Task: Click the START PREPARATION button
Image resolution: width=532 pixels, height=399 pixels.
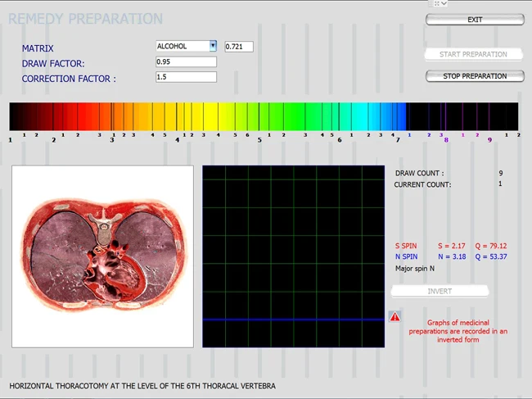Action: (475, 55)
